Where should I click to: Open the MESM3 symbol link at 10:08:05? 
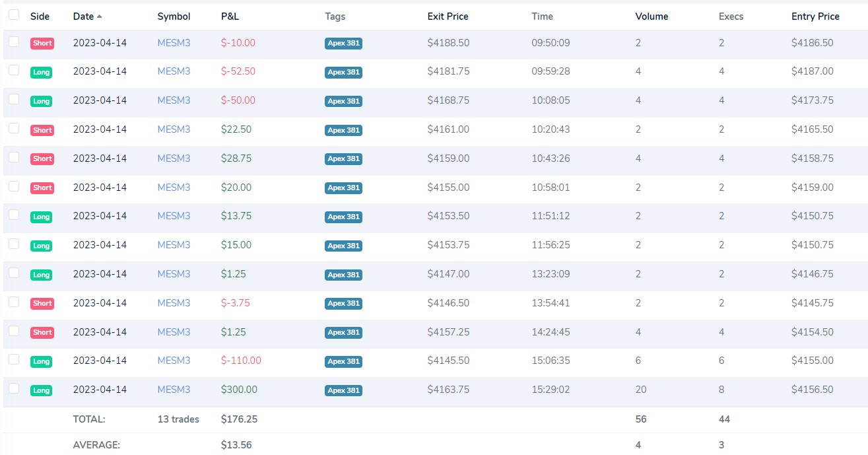174,100
